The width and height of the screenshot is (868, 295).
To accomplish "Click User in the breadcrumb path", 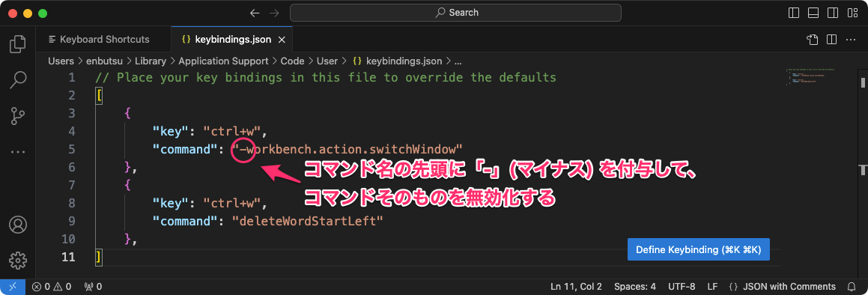I will [x=327, y=61].
